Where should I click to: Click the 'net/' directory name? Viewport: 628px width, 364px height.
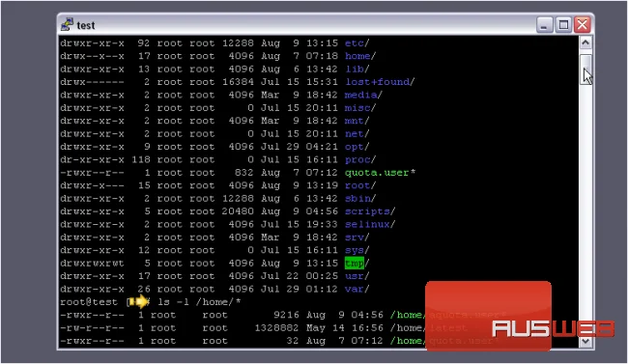pyautogui.click(x=357, y=134)
